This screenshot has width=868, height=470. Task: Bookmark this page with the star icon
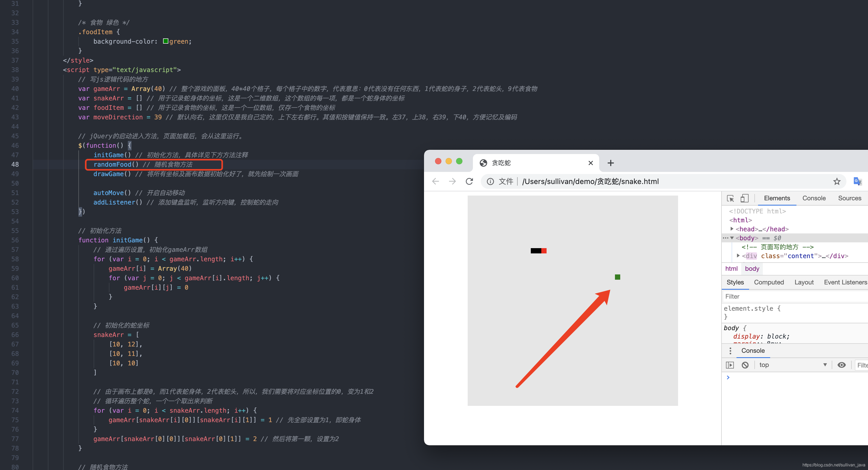(837, 181)
